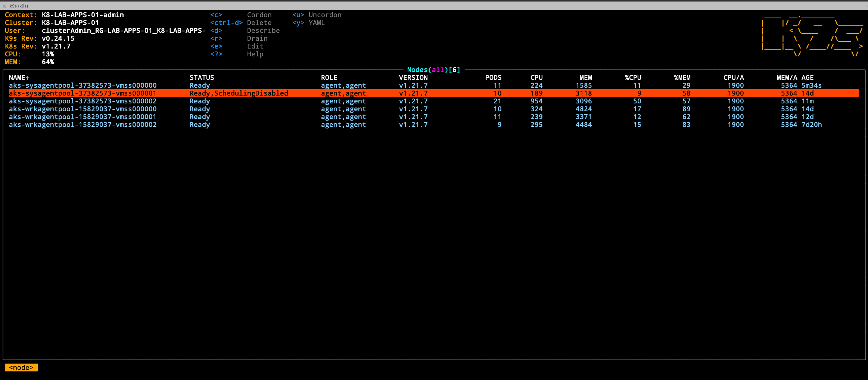Click the age 7d20h cell
868x380 pixels.
pos(812,125)
